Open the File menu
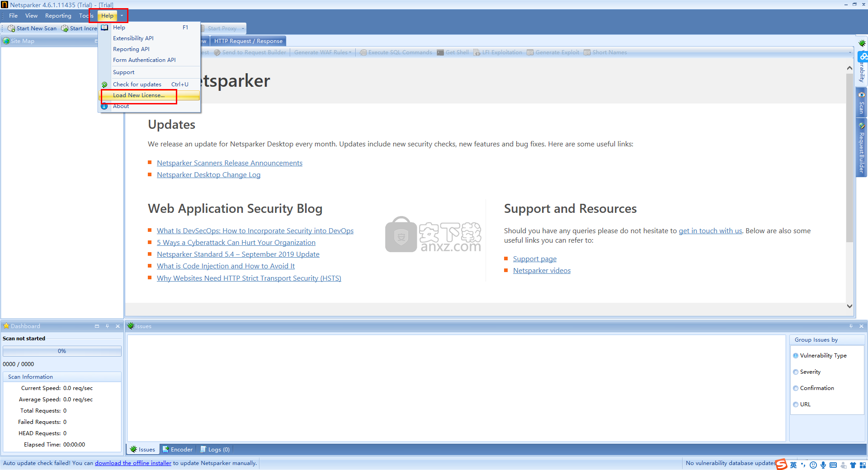The width and height of the screenshot is (868, 470). (x=14, y=16)
